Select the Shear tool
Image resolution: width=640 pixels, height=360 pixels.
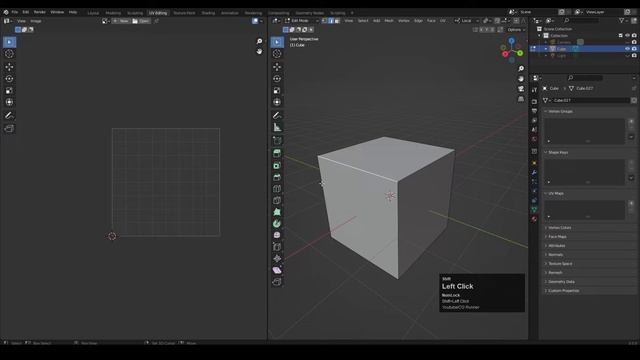click(x=277, y=270)
